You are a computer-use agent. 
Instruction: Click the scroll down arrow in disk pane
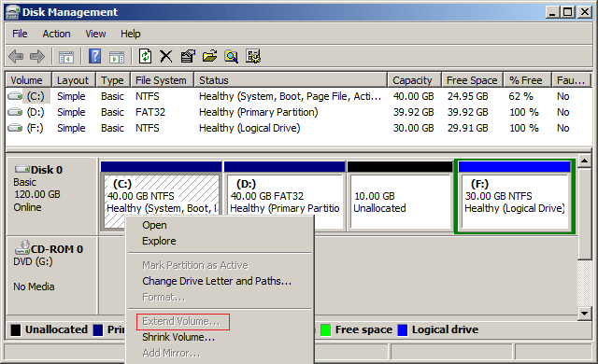(584, 314)
